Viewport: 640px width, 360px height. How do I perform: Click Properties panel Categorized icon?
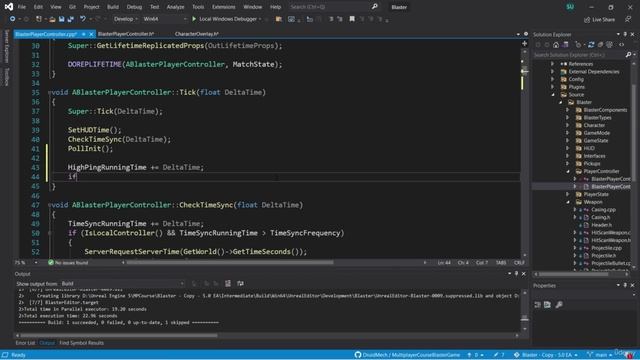538,304
